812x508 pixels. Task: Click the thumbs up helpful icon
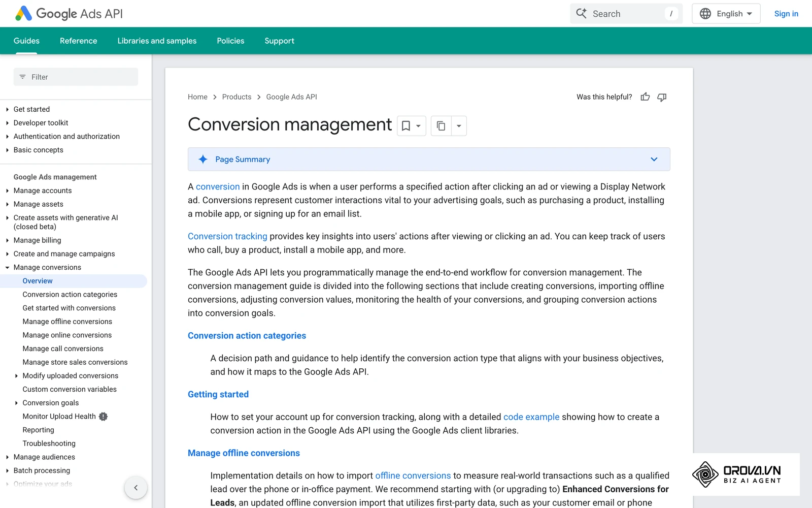click(x=645, y=97)
